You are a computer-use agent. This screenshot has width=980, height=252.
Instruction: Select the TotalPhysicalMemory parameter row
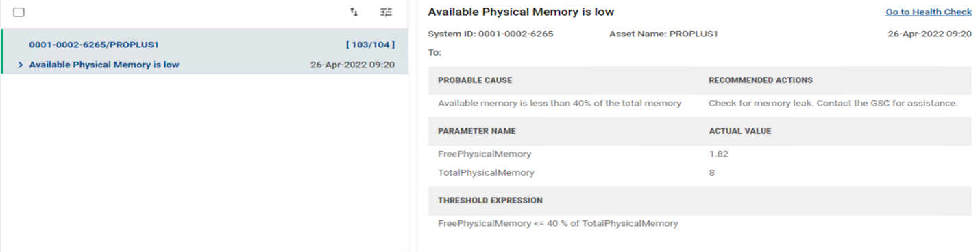click(700, 172)
